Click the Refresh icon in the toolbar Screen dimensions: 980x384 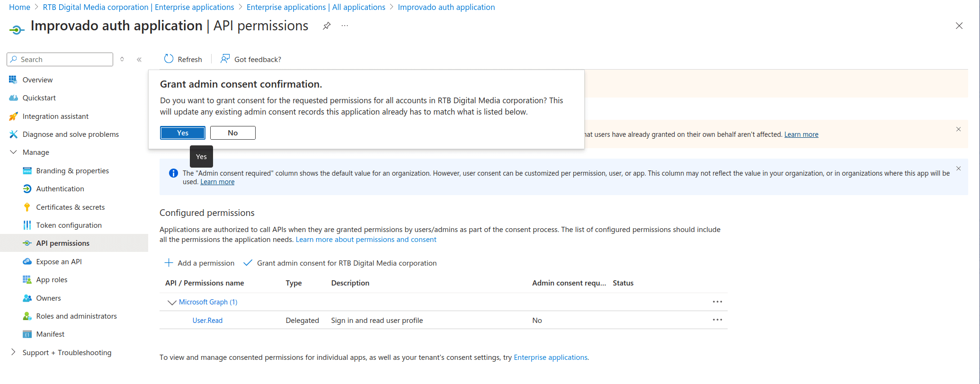pos(169,59)
